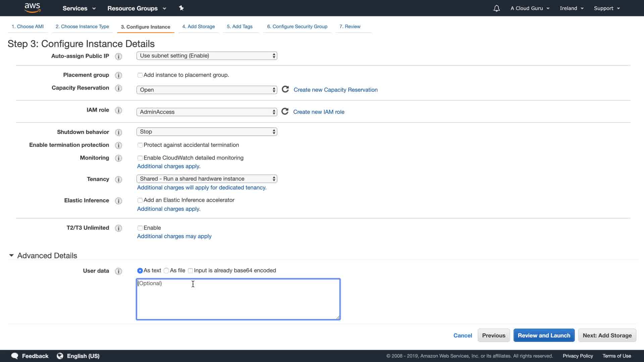644x362 pixels.
Task: Open the Services menu
Action: click(x=79, y=8)
